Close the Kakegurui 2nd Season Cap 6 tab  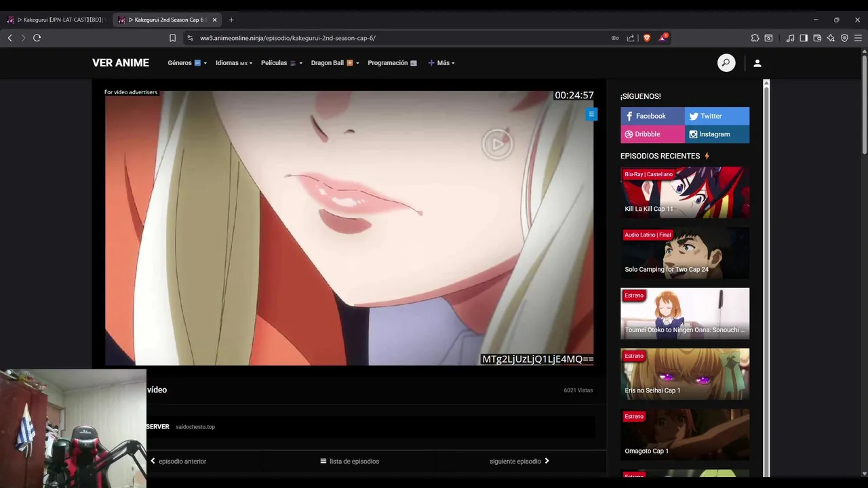tap(214, 20)
